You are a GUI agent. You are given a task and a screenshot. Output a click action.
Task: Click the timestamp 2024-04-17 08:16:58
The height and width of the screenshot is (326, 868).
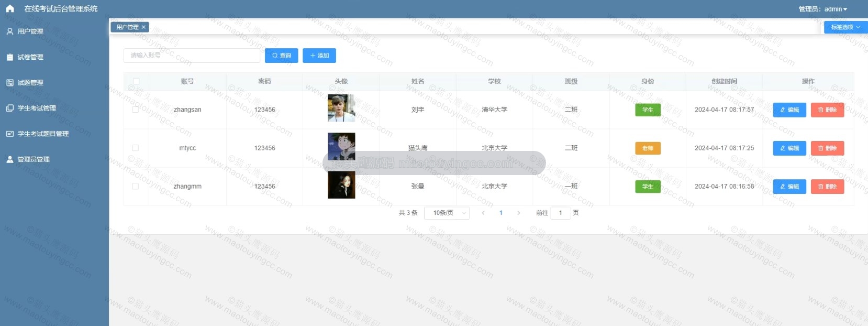(x=724, y=186)
